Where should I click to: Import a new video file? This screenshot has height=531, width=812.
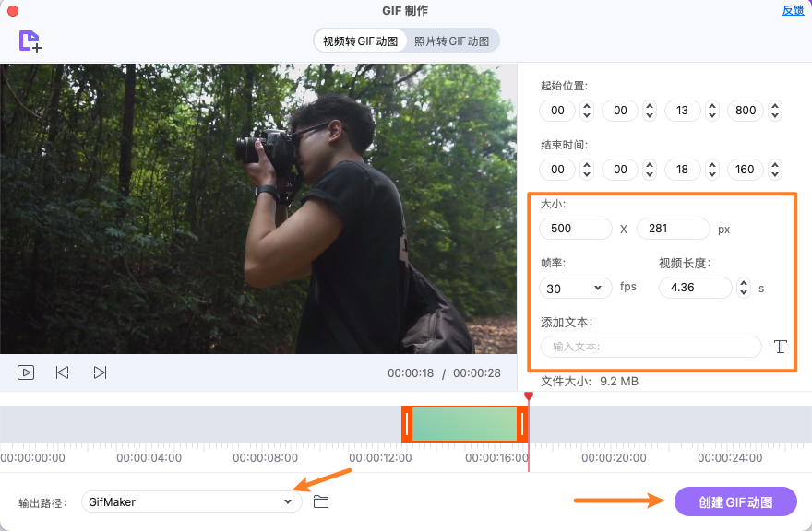click(28, 41)
